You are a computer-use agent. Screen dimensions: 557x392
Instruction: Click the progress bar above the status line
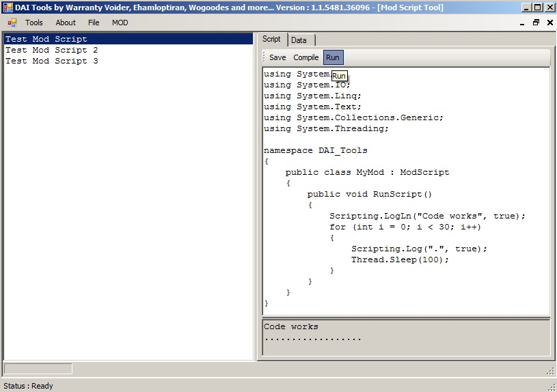38,369
